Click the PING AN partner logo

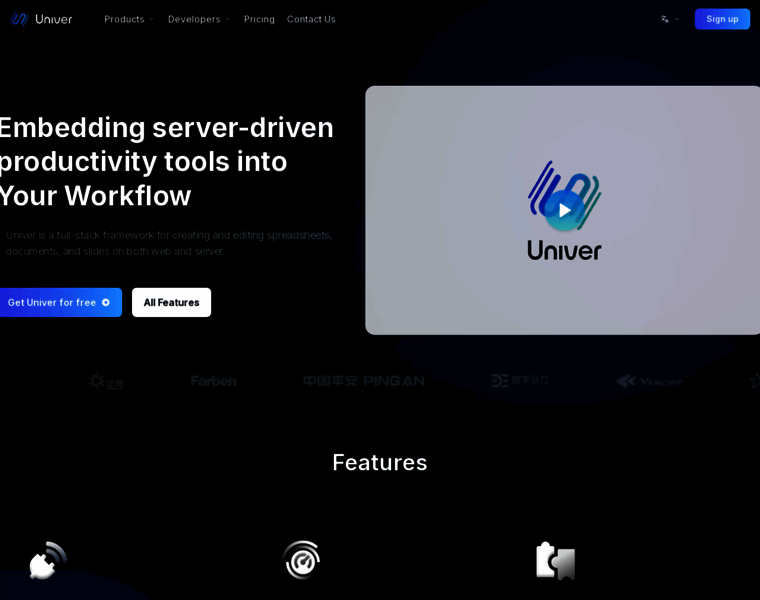pyautogui.click(x=364, y=381)
